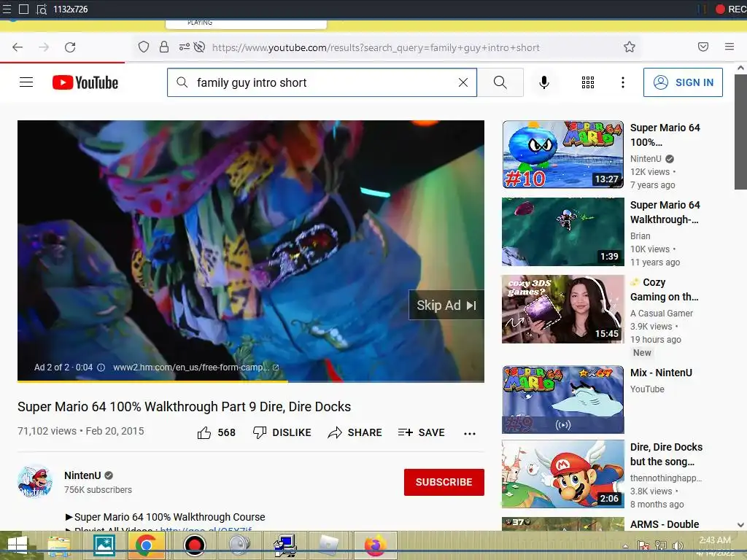Open the YouTube guide hamburger menu
The height and width of the screenshot is (560, 747).
pos(26,82)
